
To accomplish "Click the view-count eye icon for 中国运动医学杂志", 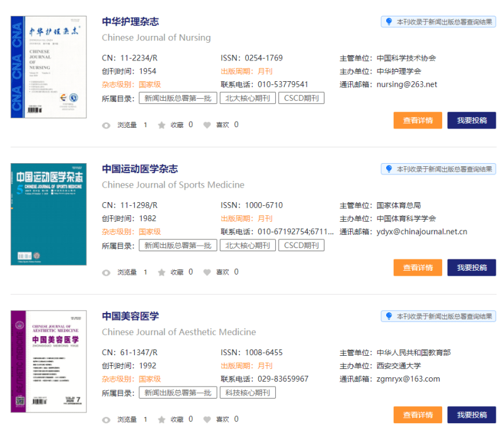I will (x=106, y=273).
